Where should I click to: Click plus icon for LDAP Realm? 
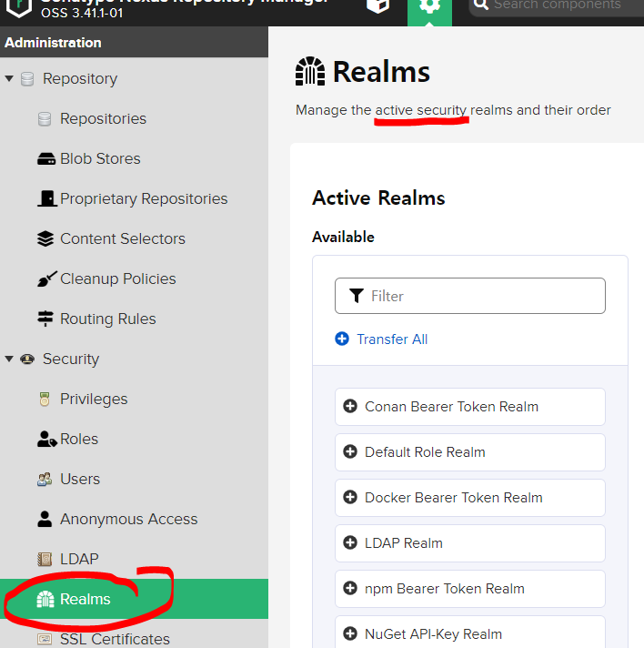350,542
